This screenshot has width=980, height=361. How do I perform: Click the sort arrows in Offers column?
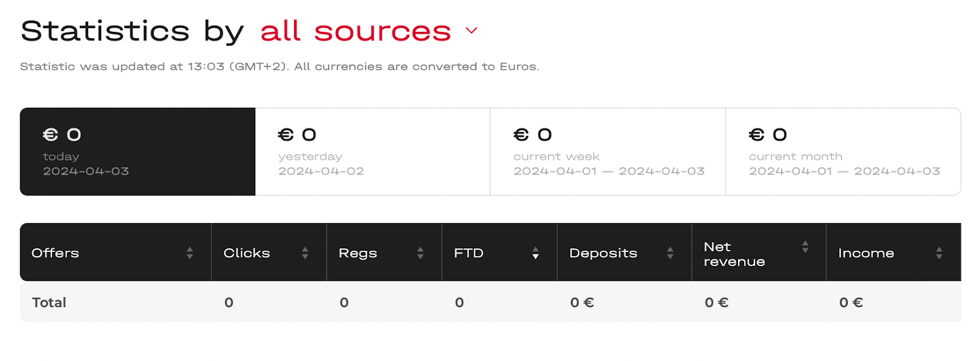point(190,253)
